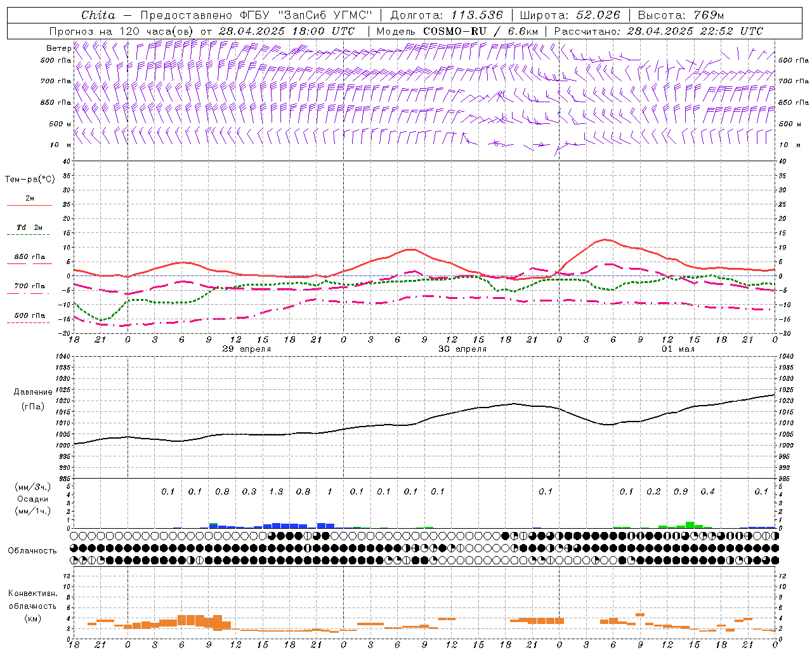The width and height of the screenshot is (812, 650).
Task: Click the 1.3 precipitation amount value
Action: (276, 492)
